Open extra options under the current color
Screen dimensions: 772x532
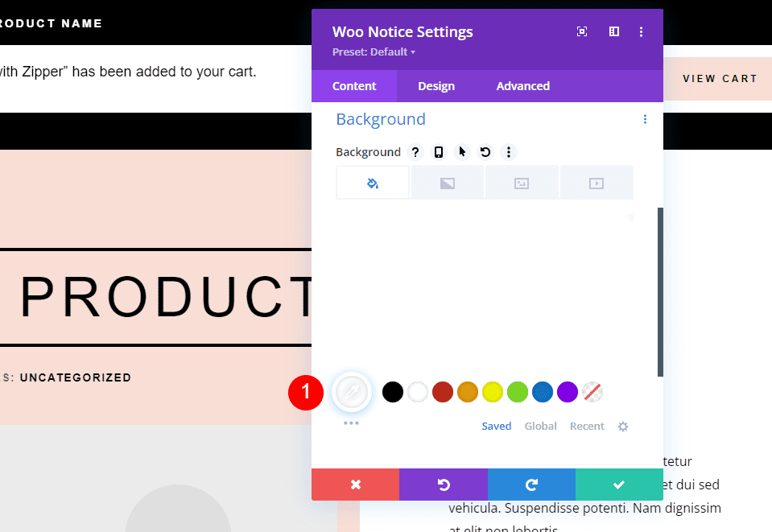pos(351,422)
